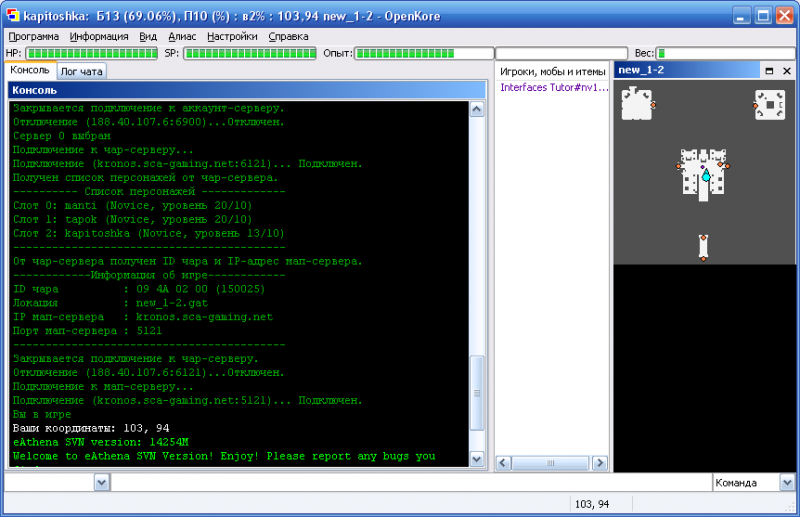
Task: Open the Команда dropdown
Action: 787,482
